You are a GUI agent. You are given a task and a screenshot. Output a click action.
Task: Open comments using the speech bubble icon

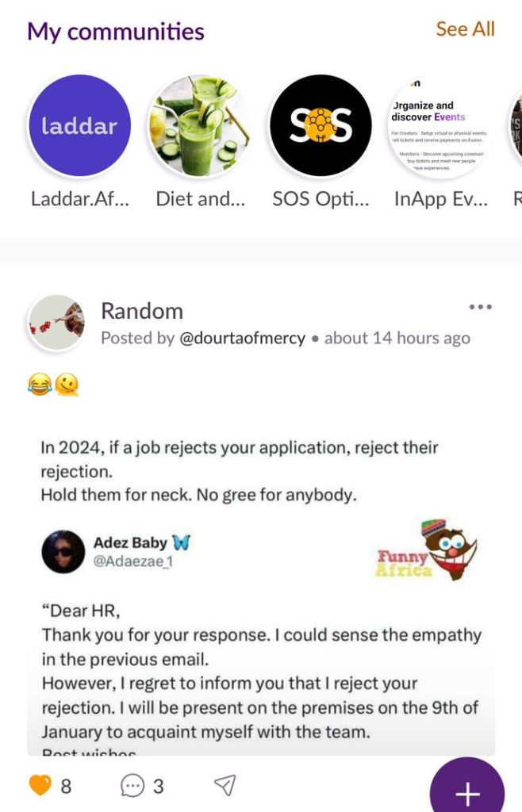click(132, 786)
